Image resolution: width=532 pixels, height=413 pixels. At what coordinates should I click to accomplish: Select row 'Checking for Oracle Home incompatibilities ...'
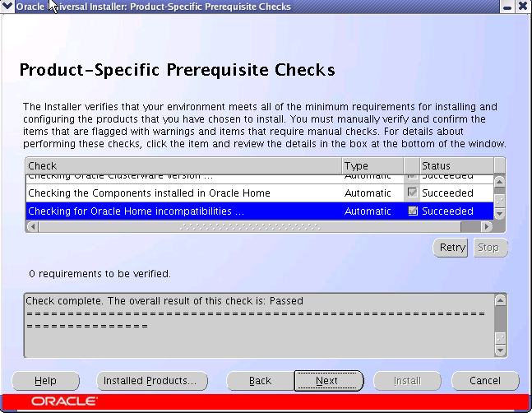[x=260, y=211]
